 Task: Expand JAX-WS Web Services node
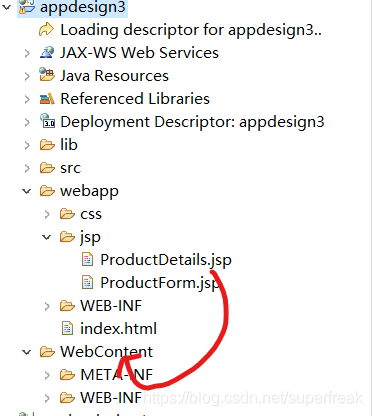click(x=27, y=53)
